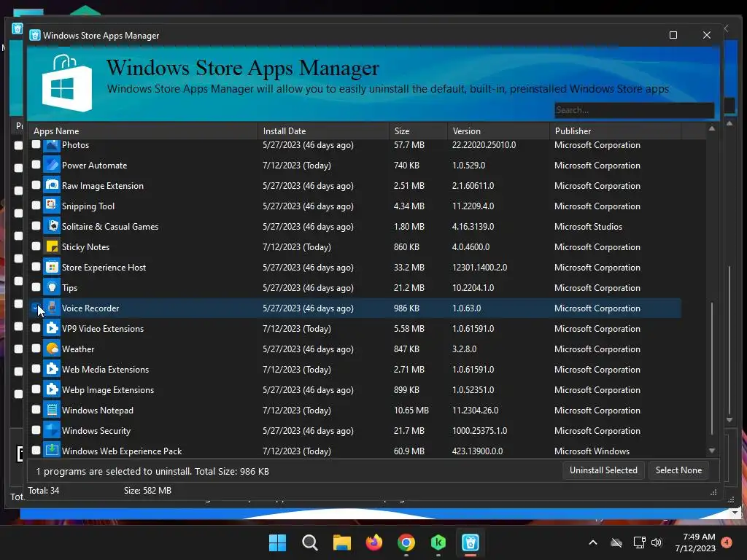The image size is (747, 560).
Task: Click the Power Automate app icon
Action: tap(52, 166)
